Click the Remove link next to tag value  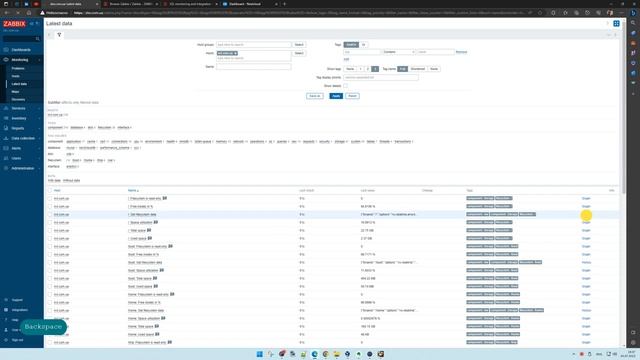pyautogui.click(x=461, y=52)
